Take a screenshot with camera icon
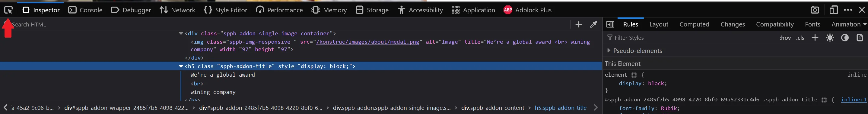Viewport: 868px width, 114px height. (814, 10)
